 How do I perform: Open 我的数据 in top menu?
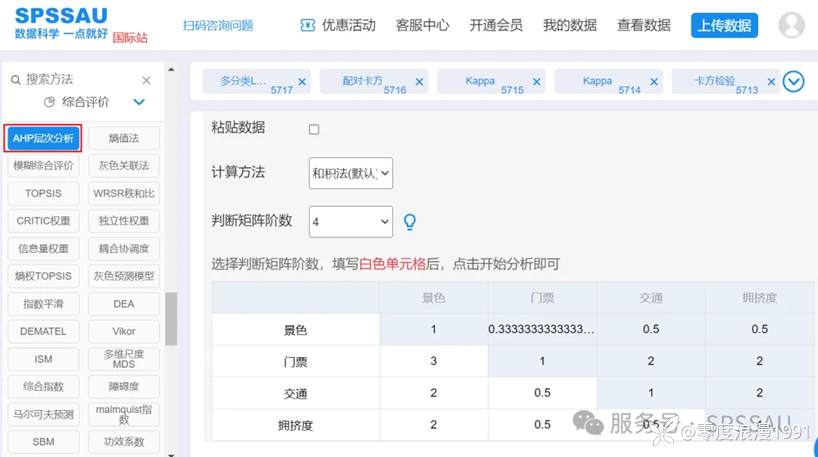(x=569, y=25)
